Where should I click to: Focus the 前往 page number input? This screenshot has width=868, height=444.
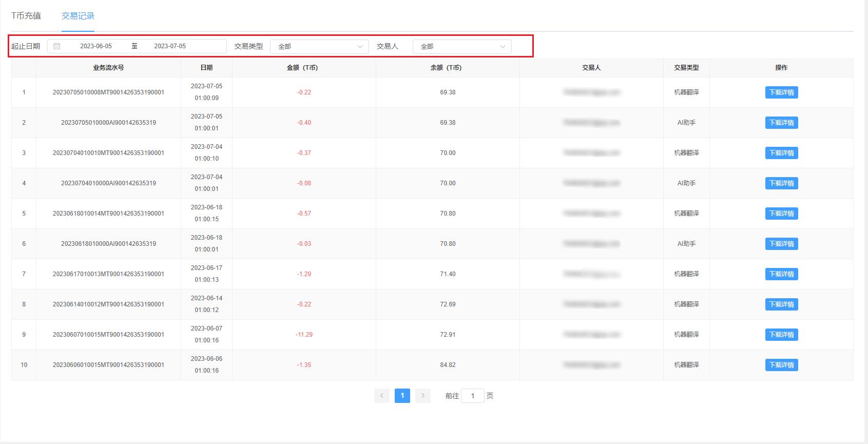[473, 396]
